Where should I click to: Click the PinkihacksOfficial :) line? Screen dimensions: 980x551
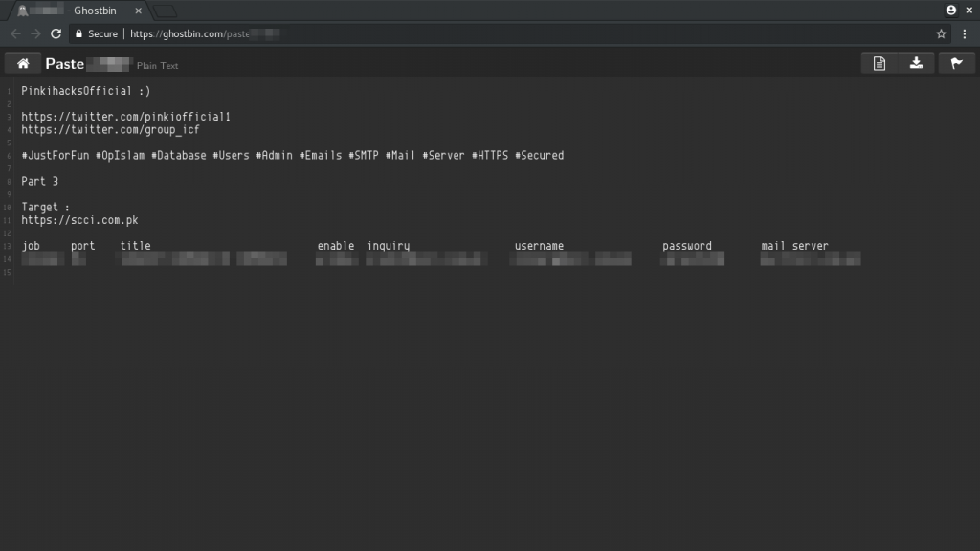[x=85, y=91]
